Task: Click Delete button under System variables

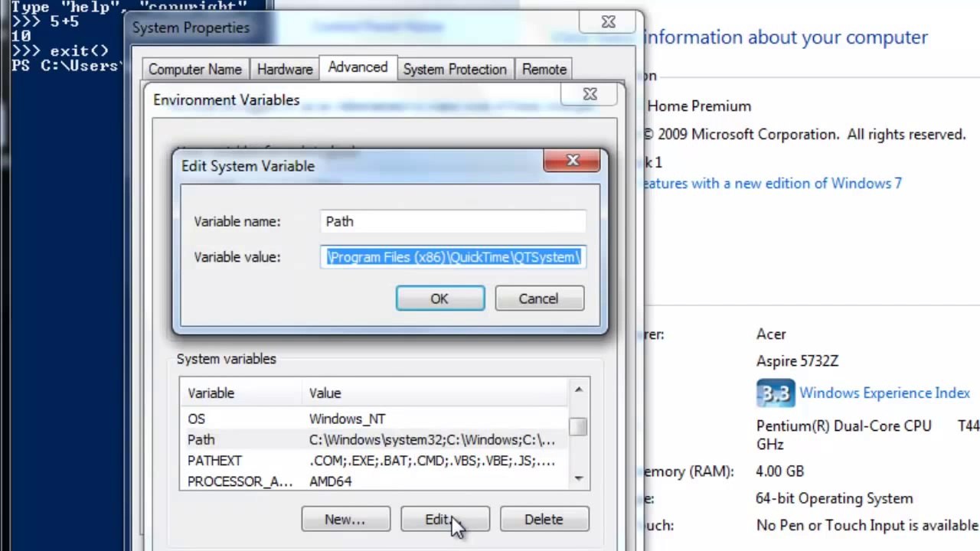Action: [x=544, y=519]
